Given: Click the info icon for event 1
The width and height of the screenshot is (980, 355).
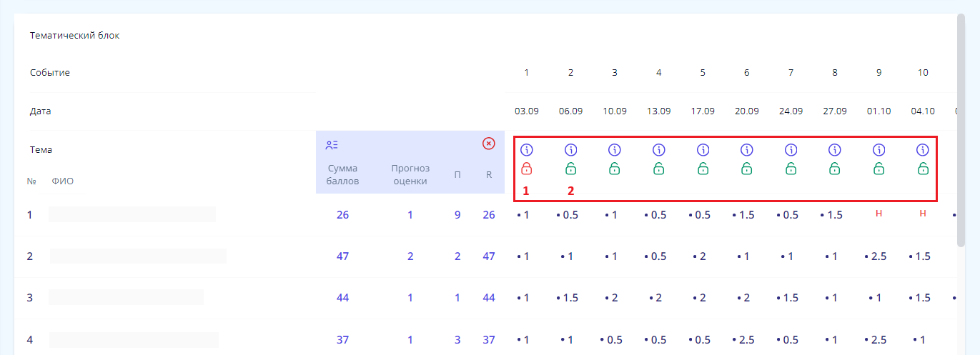Looking at the screenshot, I should click(x=527, y=150).
